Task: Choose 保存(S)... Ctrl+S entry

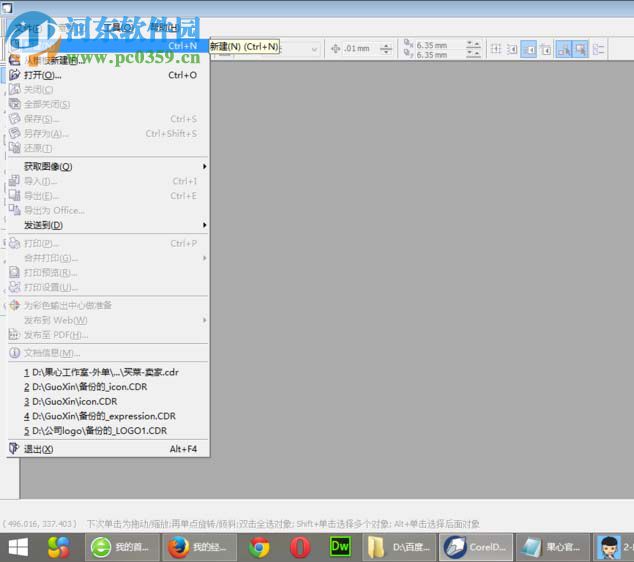Action: [108, 119]
